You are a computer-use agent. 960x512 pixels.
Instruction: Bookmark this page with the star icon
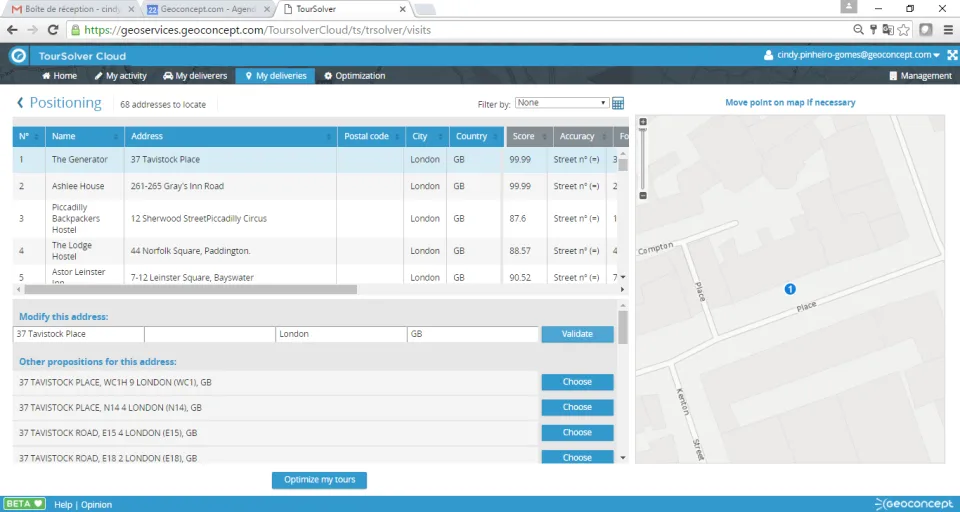coord(904,30)
